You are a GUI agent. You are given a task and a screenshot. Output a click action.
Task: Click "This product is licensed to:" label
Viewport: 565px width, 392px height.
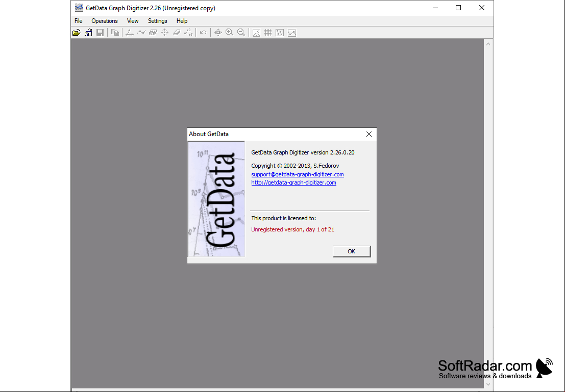click(284, 218)
